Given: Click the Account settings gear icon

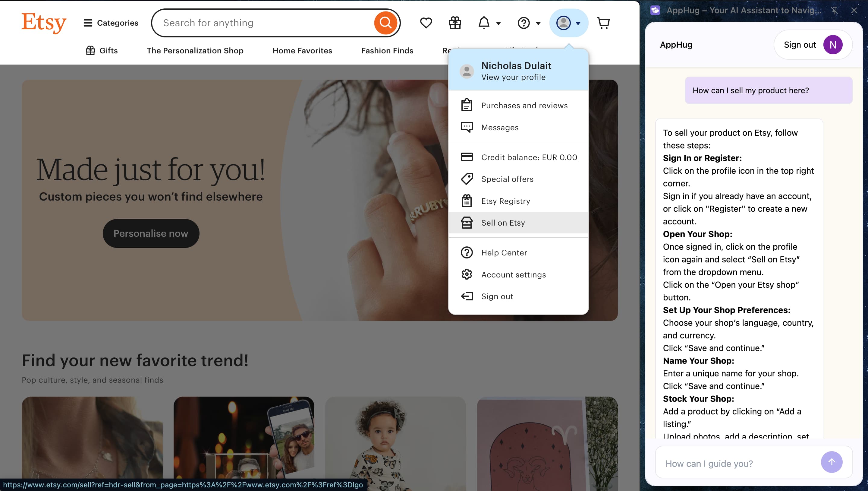Looking at the screenshot, I should pos(467,274).
